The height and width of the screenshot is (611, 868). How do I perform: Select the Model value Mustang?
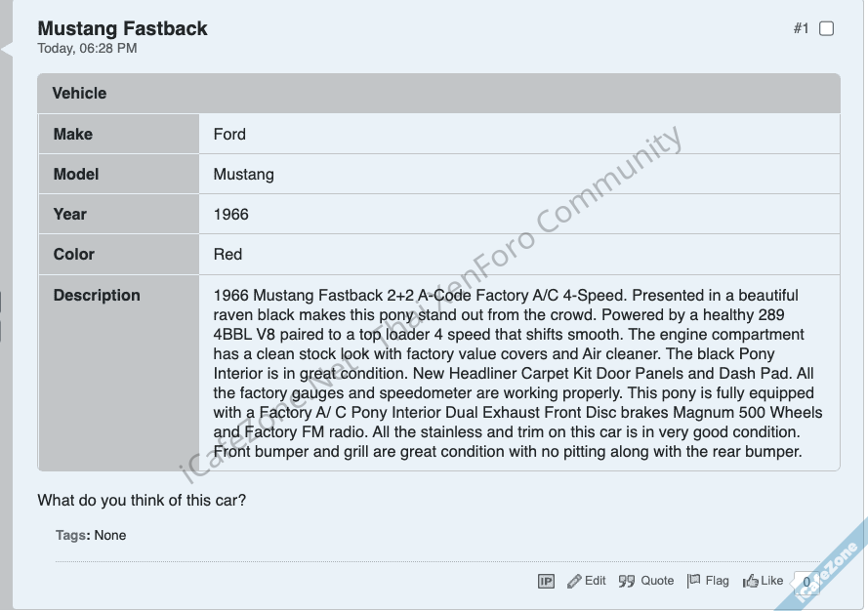point(243,174)
